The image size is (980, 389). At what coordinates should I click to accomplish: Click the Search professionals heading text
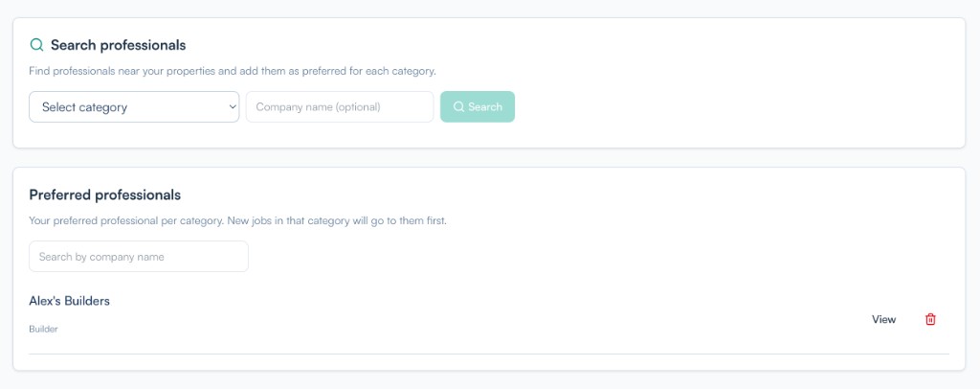click(x=118, y=45)
